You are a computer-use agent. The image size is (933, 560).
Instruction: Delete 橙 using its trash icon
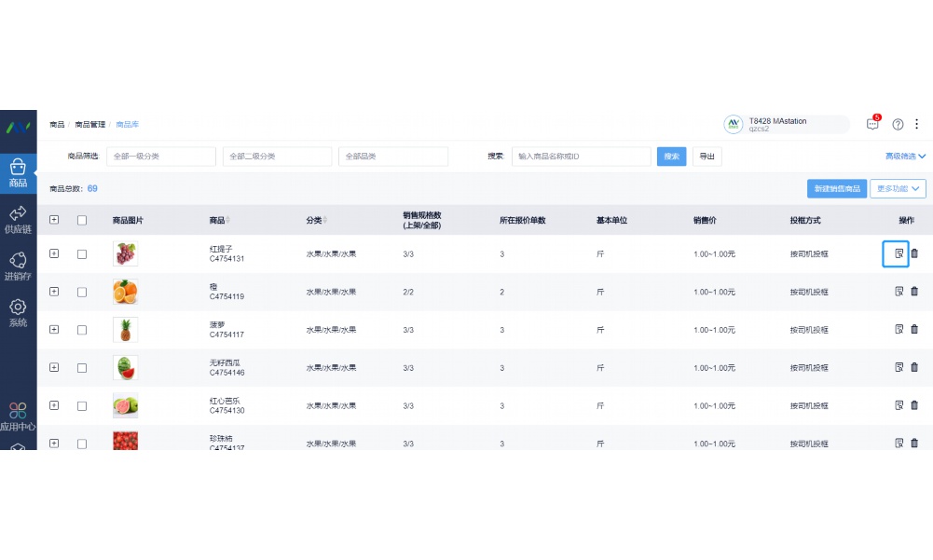pyautogui.click(x=915, y=291)
